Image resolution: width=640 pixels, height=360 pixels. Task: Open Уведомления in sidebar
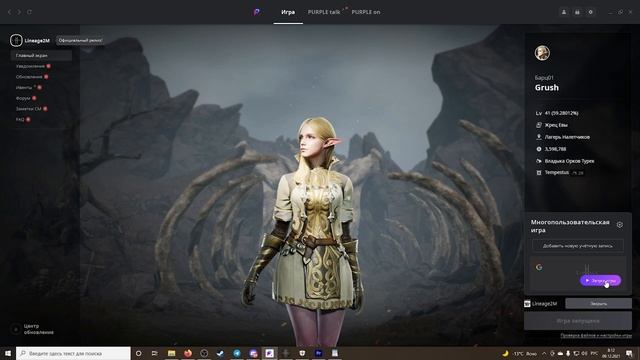click(31, 66)
